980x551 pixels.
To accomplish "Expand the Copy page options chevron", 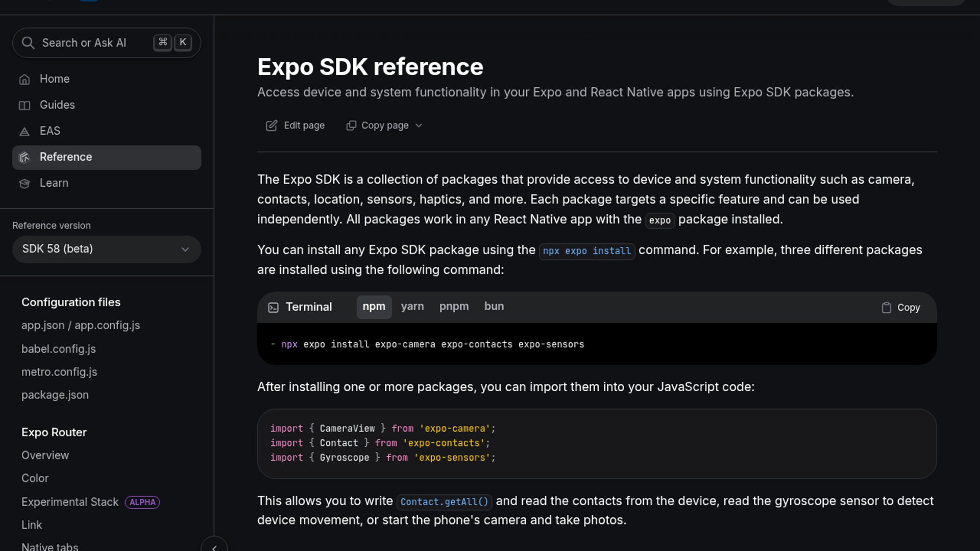I will [419, 126].
